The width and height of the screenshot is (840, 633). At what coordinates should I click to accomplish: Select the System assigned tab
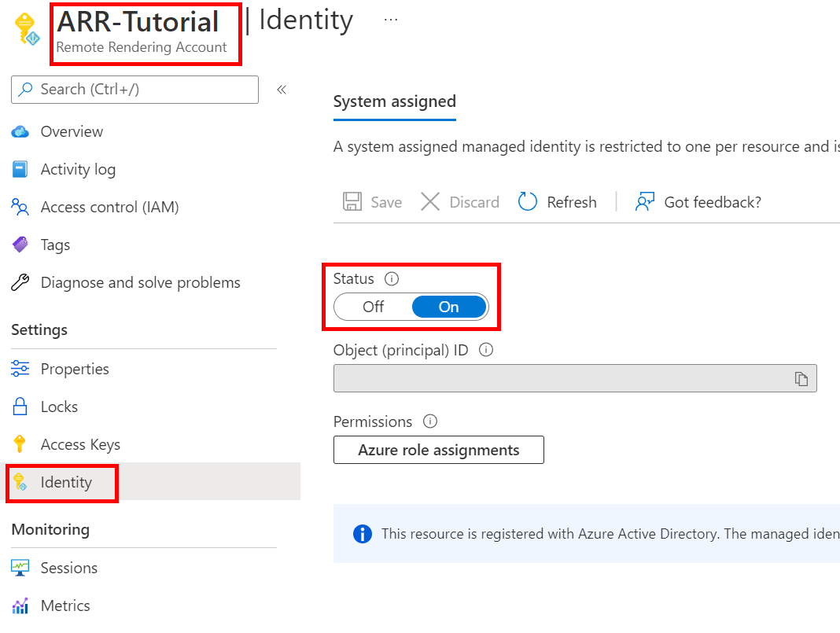(394, 101)
